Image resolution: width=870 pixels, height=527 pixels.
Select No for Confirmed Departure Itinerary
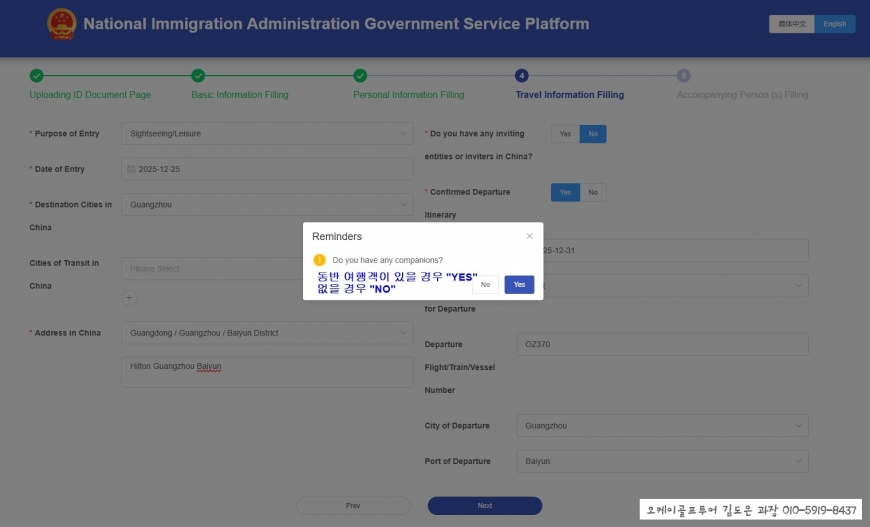click(593, 192)
